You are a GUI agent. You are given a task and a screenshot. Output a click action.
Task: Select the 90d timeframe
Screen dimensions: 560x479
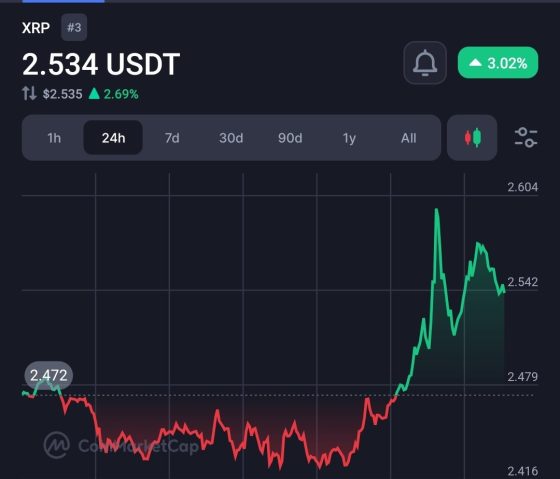tap(290, 138)
